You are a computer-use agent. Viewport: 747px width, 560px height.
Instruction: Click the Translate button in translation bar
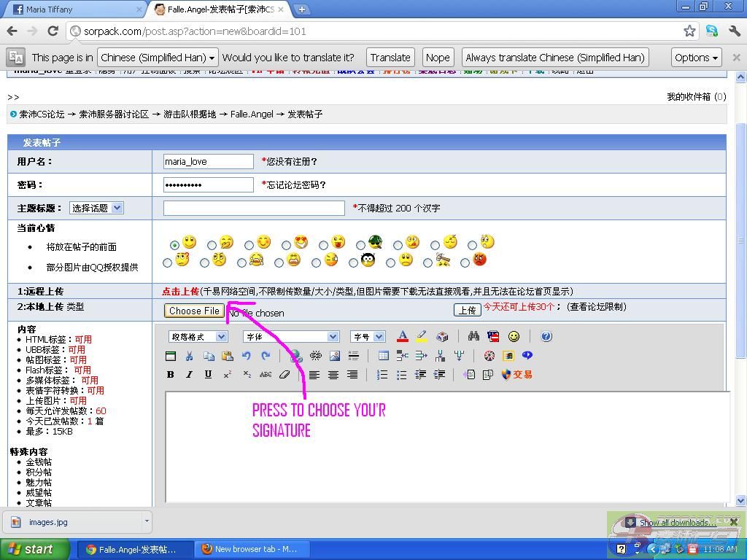[390, 58]
